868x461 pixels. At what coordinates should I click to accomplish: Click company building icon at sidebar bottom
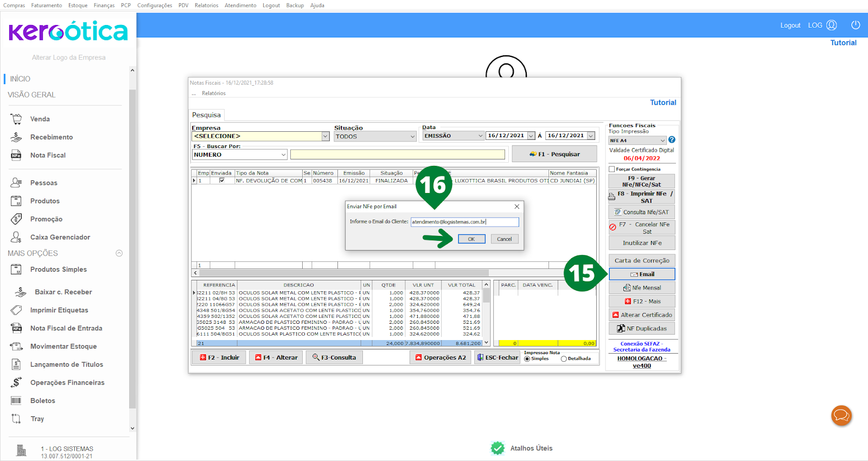pyautogui.click(x=21, y=450)
